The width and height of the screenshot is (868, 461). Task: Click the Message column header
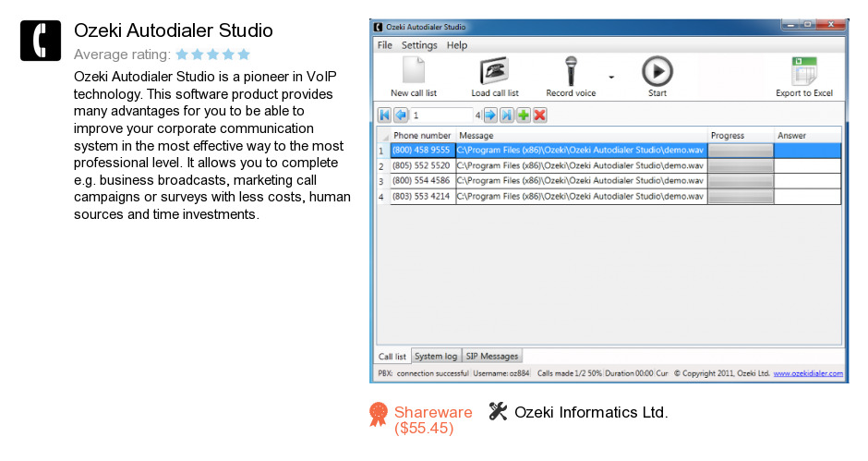pos(581,135)
